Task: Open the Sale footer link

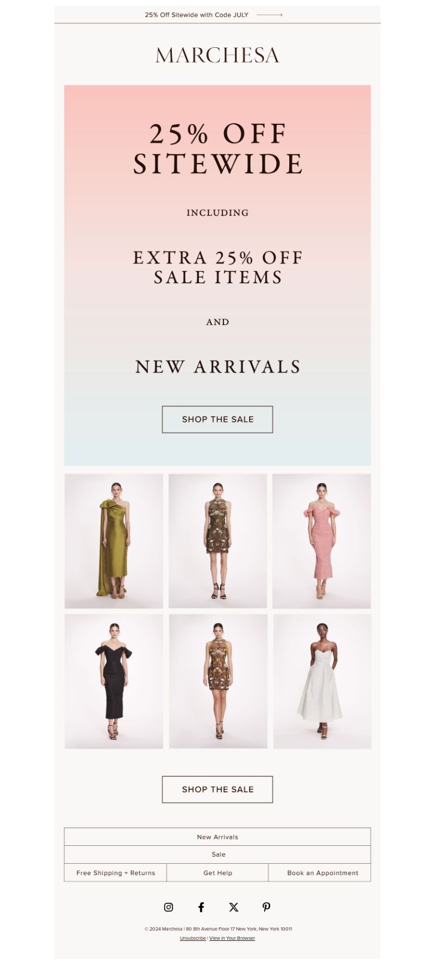Action: [217, 855]
